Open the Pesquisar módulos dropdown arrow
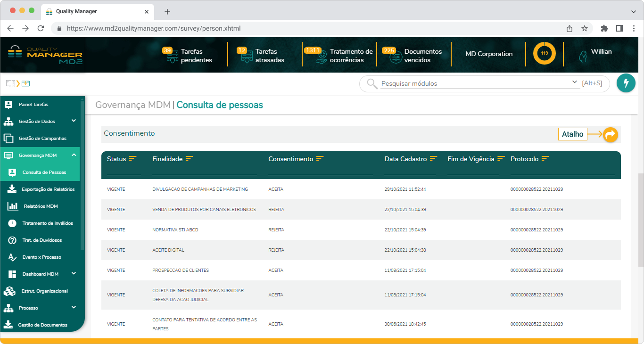 point(575,82)
